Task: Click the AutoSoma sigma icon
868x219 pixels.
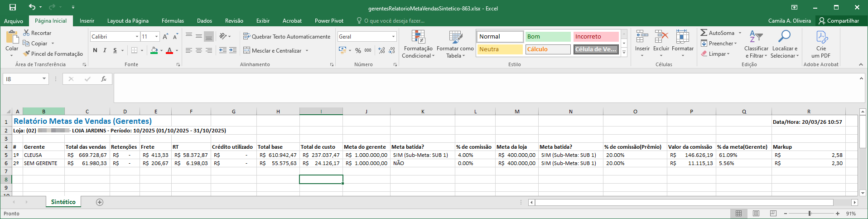Action: [704, 33]
